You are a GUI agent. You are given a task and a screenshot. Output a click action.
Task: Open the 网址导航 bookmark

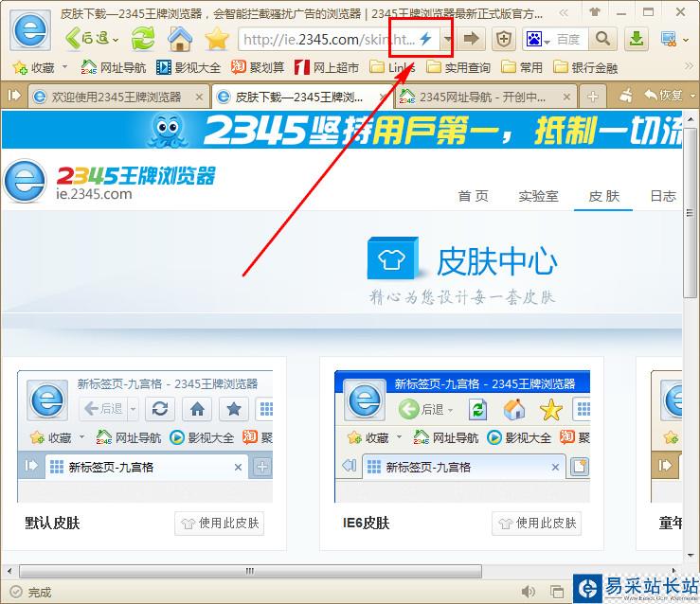pos(114,67)
